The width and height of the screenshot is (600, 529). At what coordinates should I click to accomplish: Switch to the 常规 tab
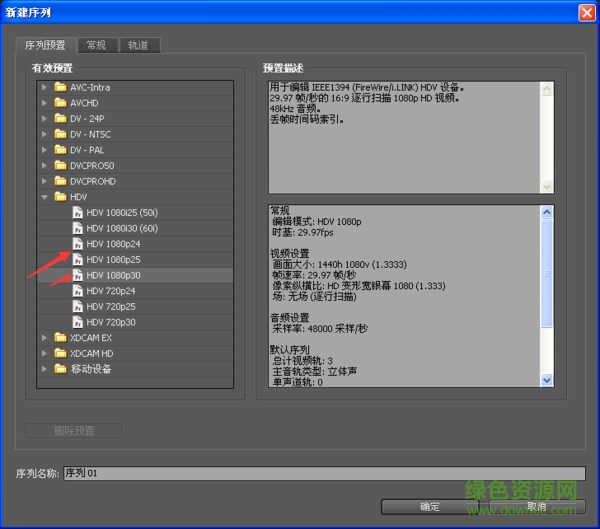(x=96, y=45)
